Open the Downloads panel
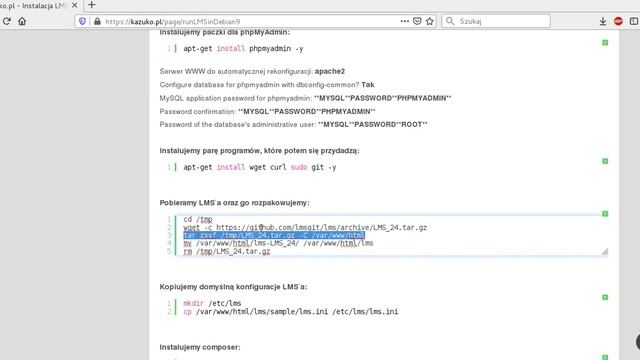 (602, 21)
